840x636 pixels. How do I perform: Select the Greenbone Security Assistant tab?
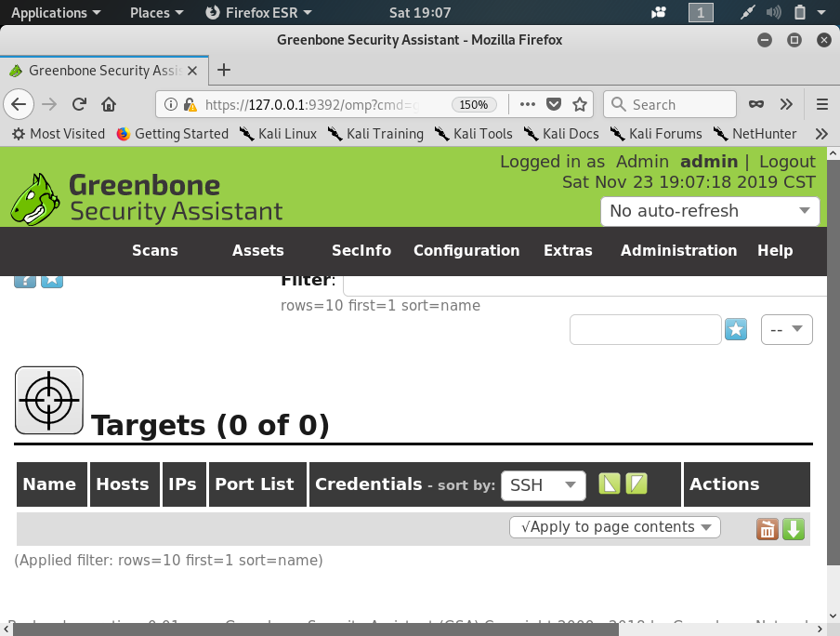104,71
